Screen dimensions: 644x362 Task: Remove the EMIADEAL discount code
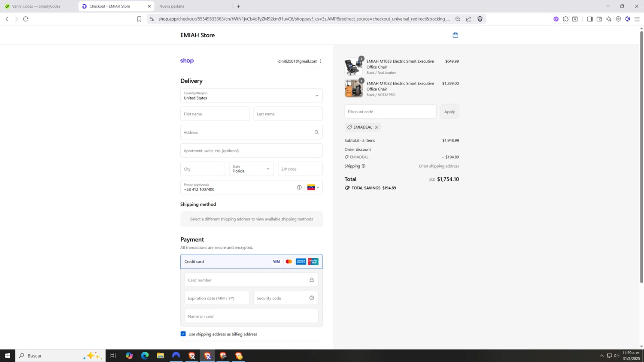click(x=377, y=127)
